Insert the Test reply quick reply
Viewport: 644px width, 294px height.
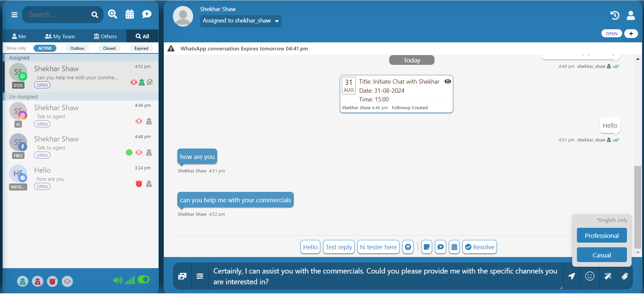339,247
